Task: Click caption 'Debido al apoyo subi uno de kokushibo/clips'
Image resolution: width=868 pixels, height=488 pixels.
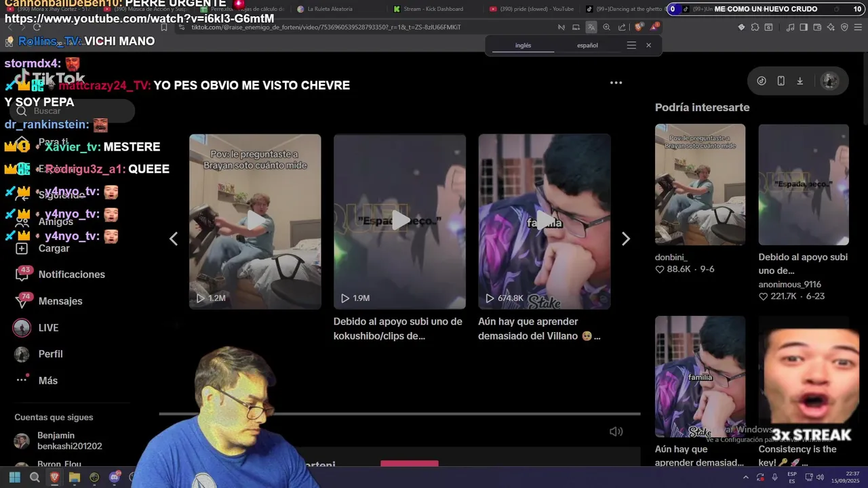Action: tap(397, 329)
